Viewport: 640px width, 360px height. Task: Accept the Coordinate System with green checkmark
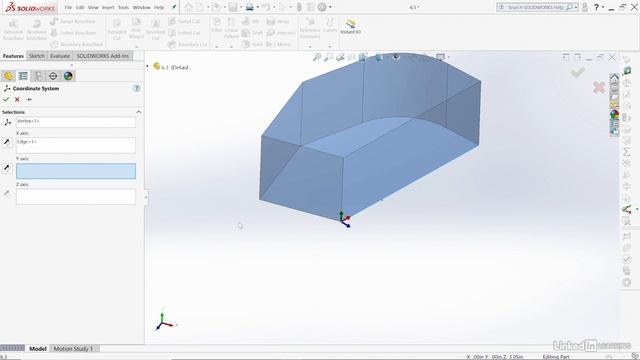[6, 100]
